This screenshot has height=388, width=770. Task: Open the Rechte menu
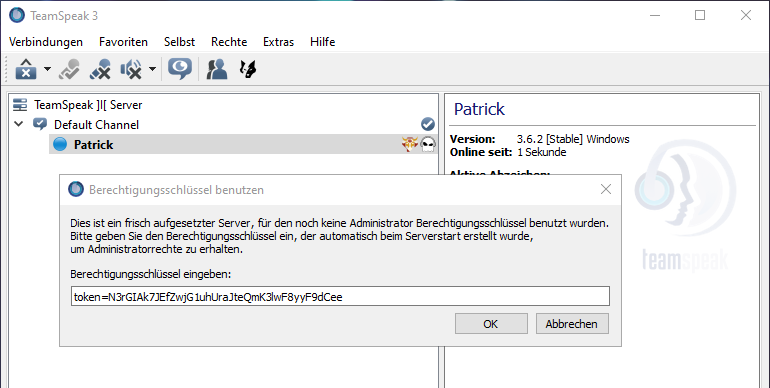click(229, 42)
